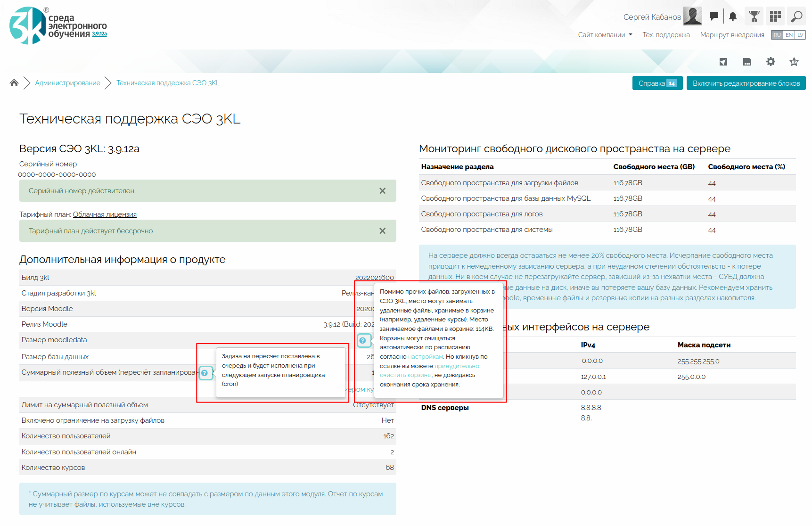Click the Сергей Кабанов user avatar

coord(692,16)
